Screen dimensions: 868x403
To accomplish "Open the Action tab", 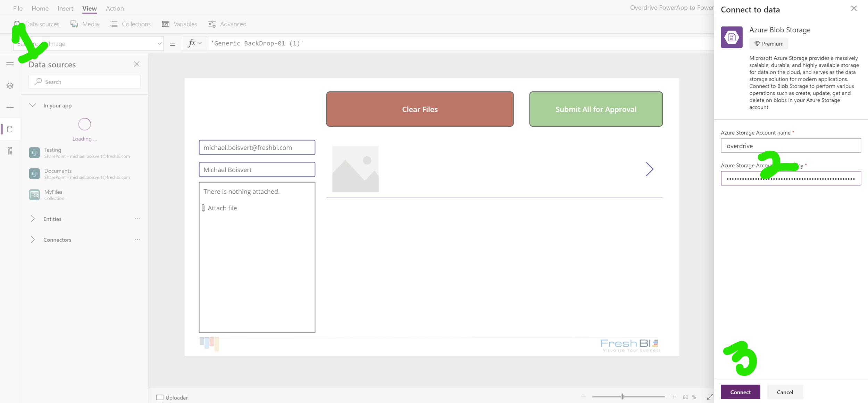I will click(x=115, y=8).
